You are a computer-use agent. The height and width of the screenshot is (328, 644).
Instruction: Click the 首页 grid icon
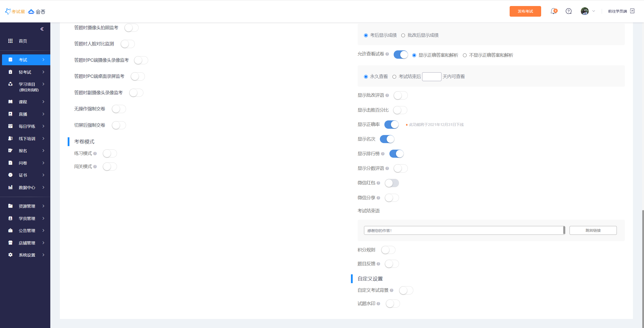pos(10,41)
